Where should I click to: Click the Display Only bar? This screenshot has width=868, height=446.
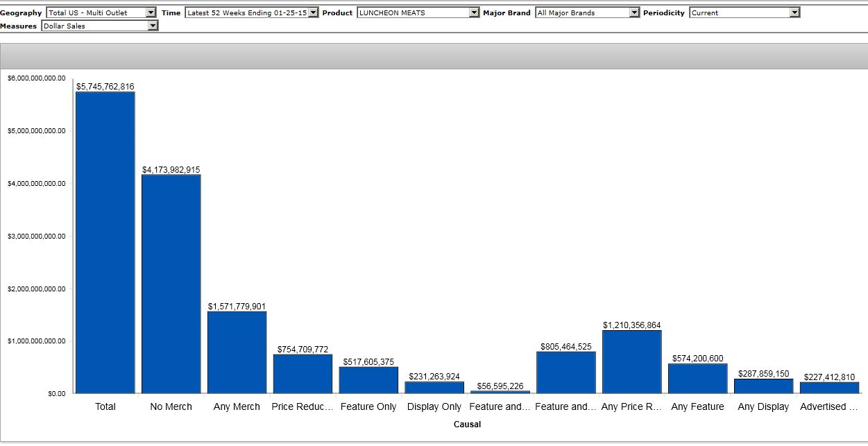pos(434,387)
